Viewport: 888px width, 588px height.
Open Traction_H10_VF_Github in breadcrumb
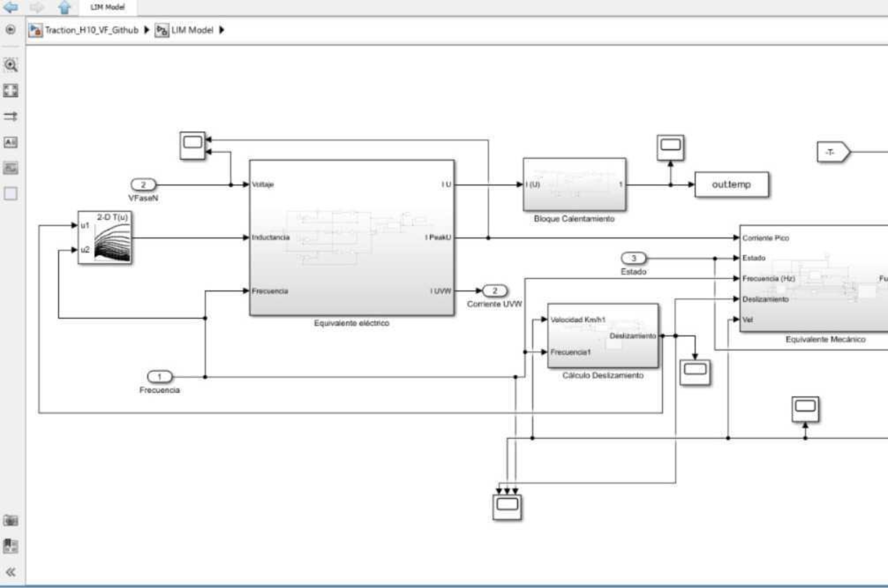(92, 30)
